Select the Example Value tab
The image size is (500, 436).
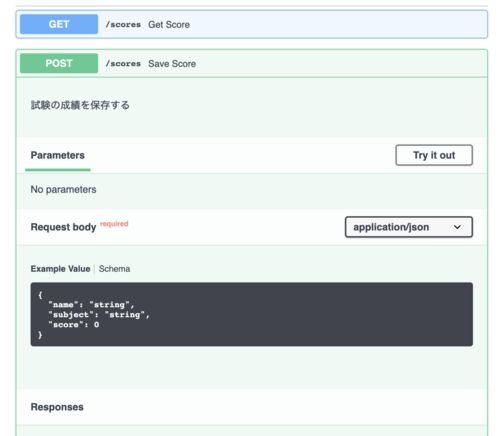60,269
